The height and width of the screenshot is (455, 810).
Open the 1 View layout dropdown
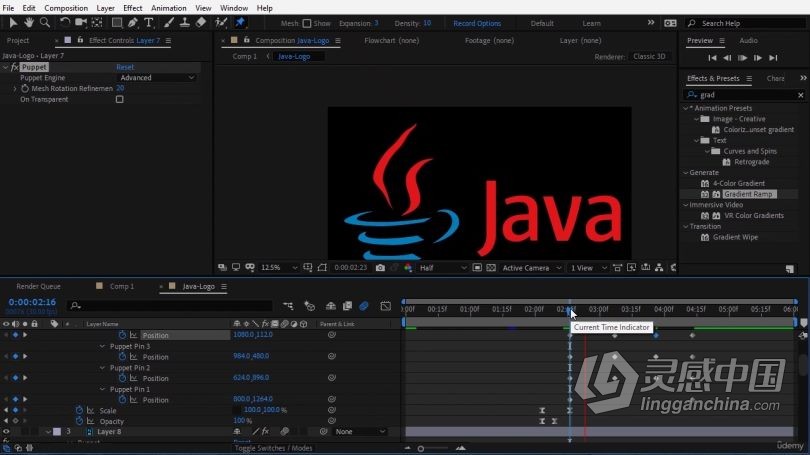click(587, 268)
